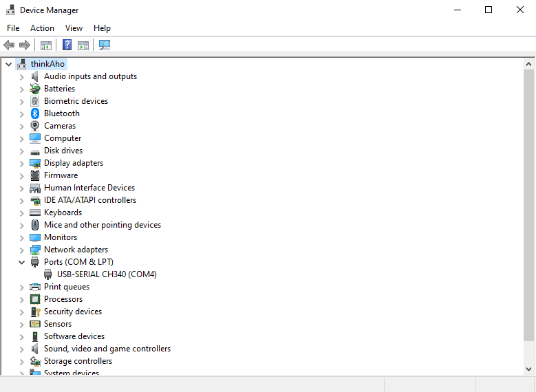Click the blue Help toolbar icon
The width and height of the screenshot is (536, 392).
(67, 45)
